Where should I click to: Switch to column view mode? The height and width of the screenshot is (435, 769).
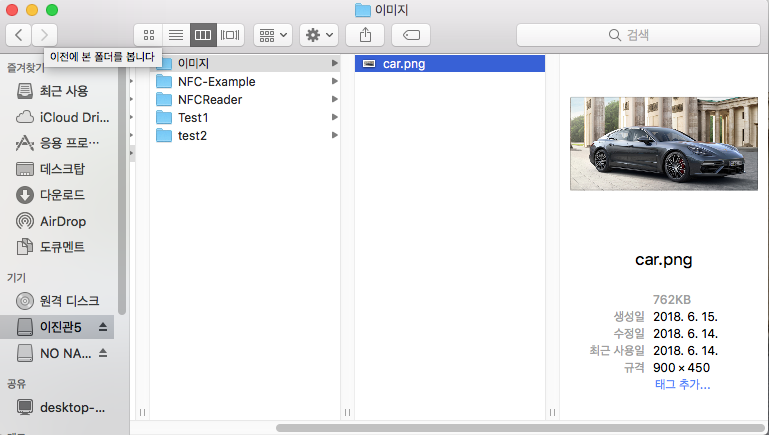[x=203, y=35]
